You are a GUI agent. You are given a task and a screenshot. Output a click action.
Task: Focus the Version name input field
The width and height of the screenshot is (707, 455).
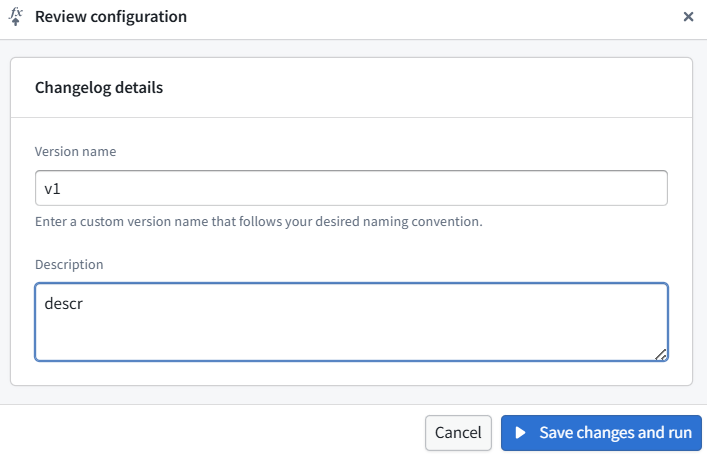[x=351, y=188]
